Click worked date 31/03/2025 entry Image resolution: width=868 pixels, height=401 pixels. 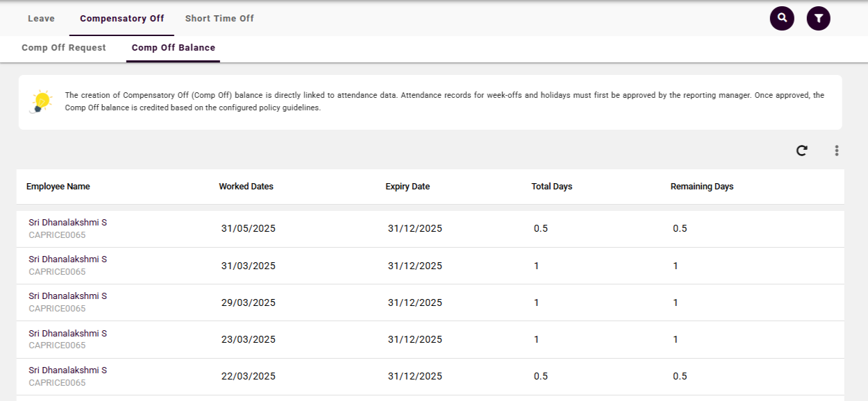[249, 266]
